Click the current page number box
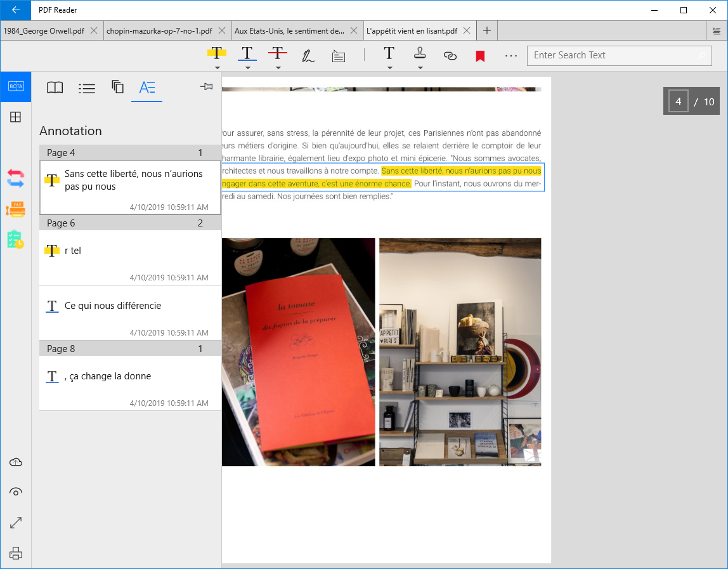The width and height of the screenshot is (728, 569). pos(679,101)
